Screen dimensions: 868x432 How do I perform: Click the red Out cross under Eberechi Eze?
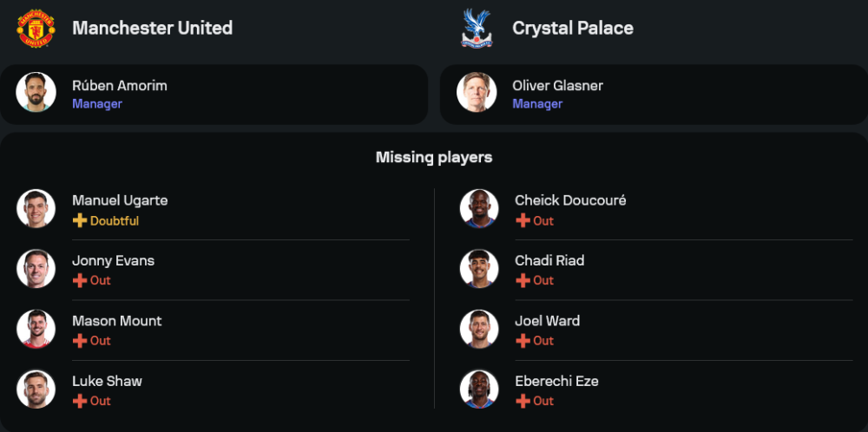coord(523,401)
